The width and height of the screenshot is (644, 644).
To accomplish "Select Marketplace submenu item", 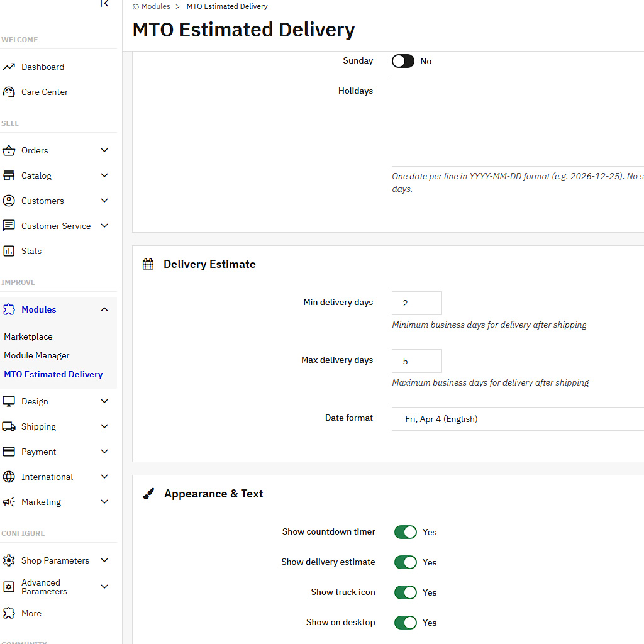I will pyautogui.click(x=28, y=336).
